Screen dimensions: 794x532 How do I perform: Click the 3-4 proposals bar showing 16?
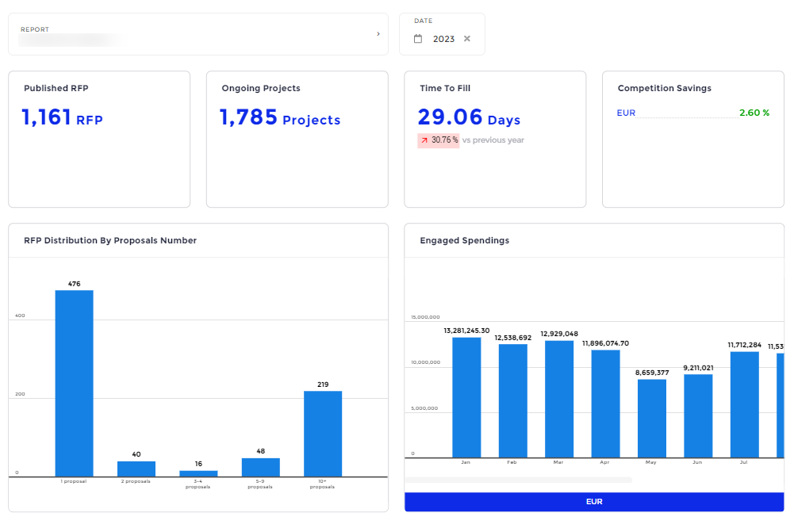coord(198,473)
